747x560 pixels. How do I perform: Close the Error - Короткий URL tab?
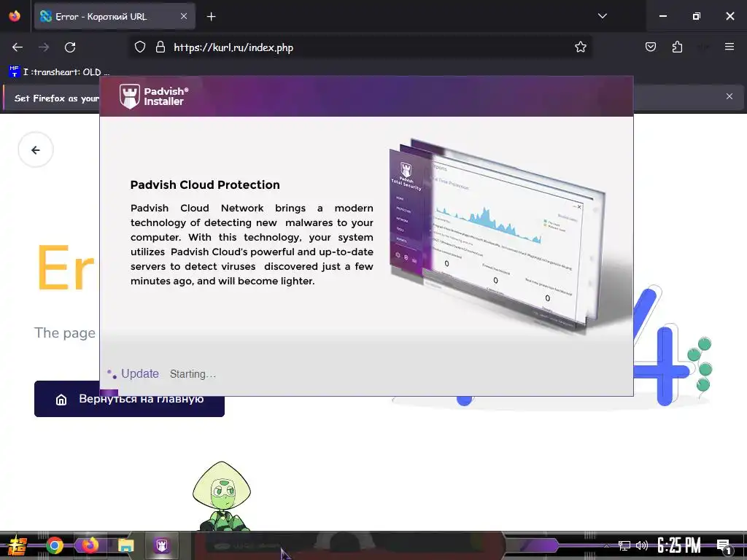(x=183, y=16)
